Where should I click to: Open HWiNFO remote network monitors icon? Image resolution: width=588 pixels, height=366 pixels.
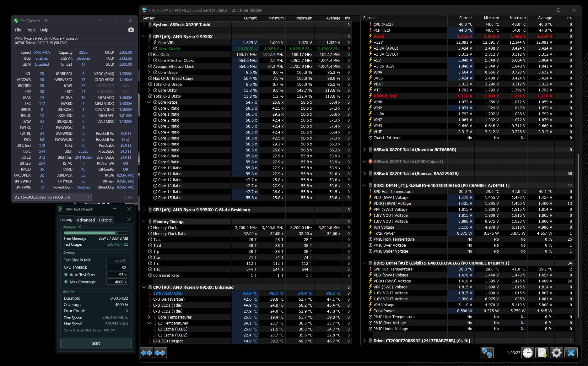coord(487,352)
